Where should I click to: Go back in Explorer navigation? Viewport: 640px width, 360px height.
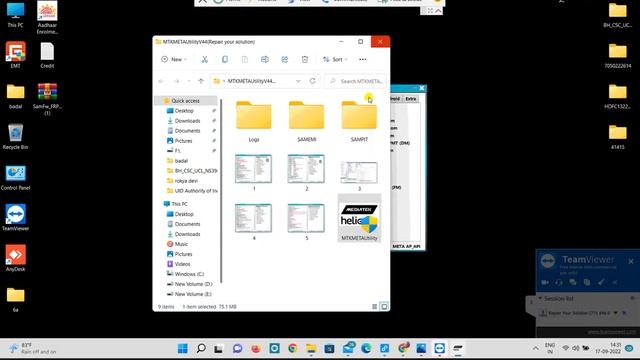pos(161,81)
